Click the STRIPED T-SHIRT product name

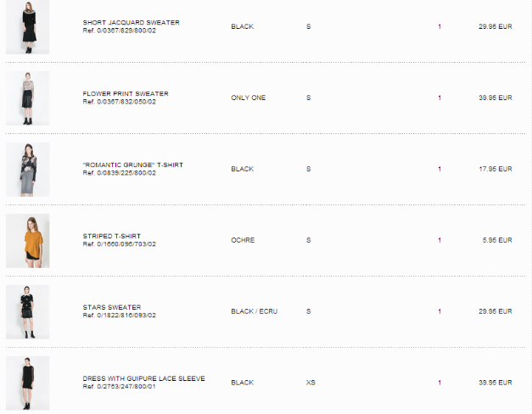pyautogui.click(x=112, y=236)
